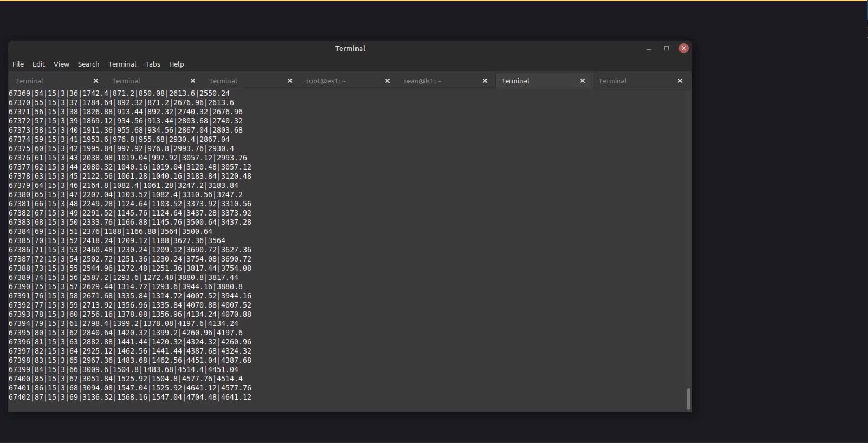Open the Search menu
The width and height of the screenshot is (868, 443).
(88, 64)
